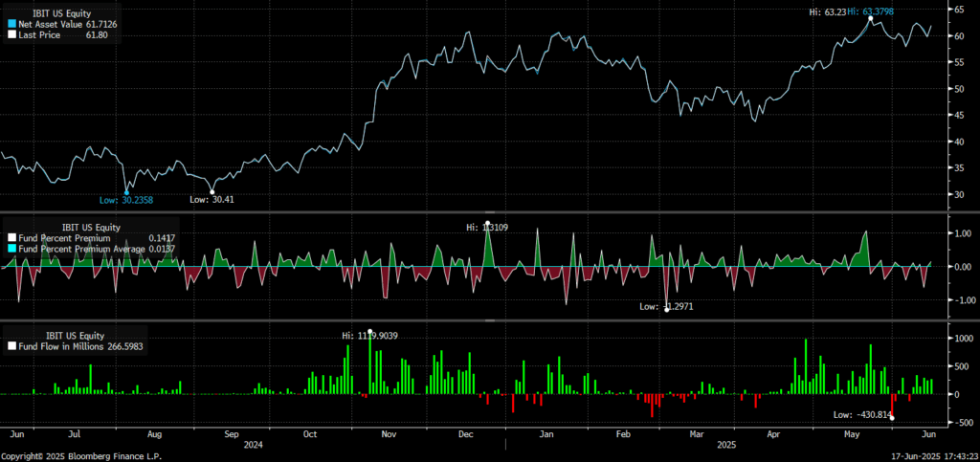980x462 pixels.
Task: Click IBIT US Equity title above Fund Flow
Action: tap(77, 335)
